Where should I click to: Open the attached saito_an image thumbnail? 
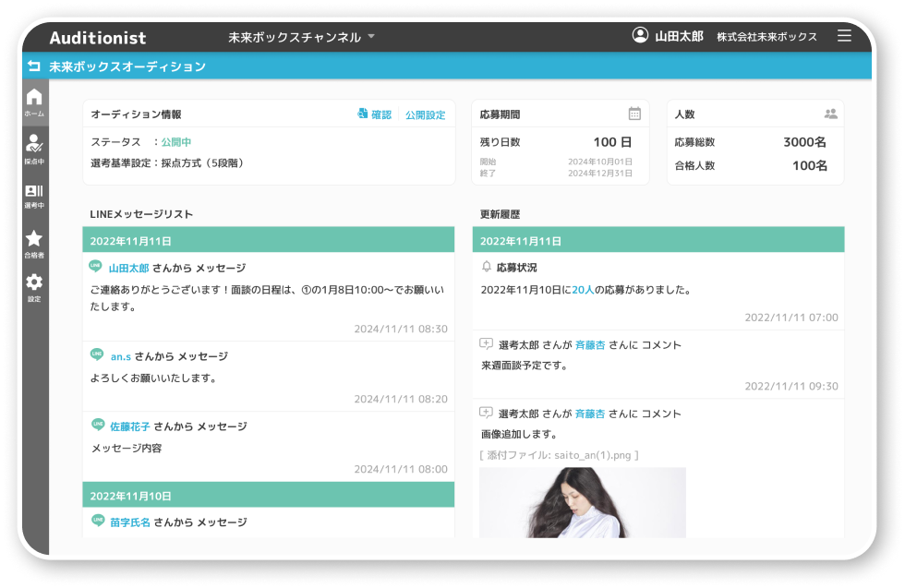(582, 501)
